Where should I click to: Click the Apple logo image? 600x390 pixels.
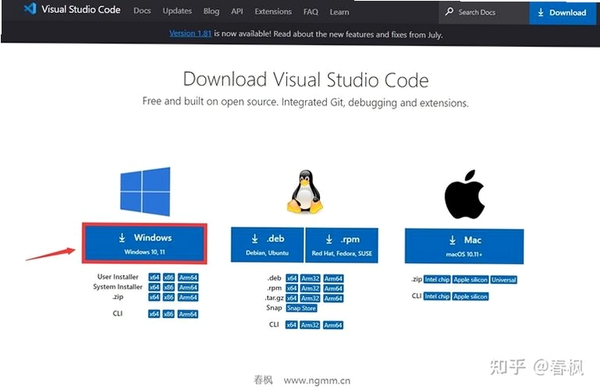tap(464, 194)
